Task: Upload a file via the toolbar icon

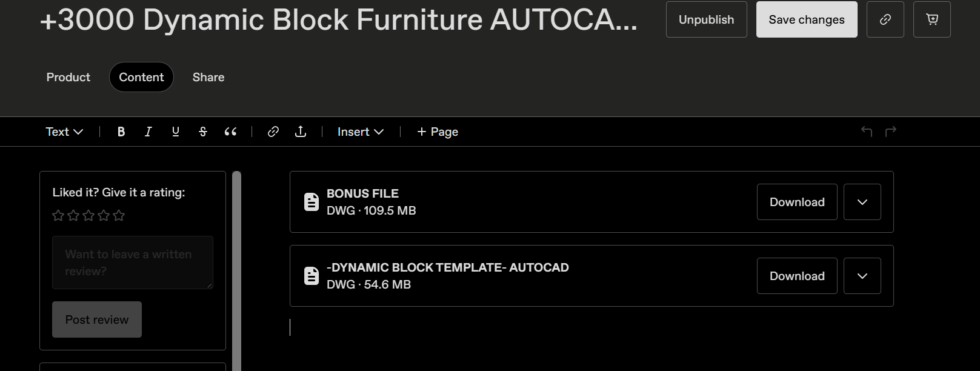Action: [301, 131]
